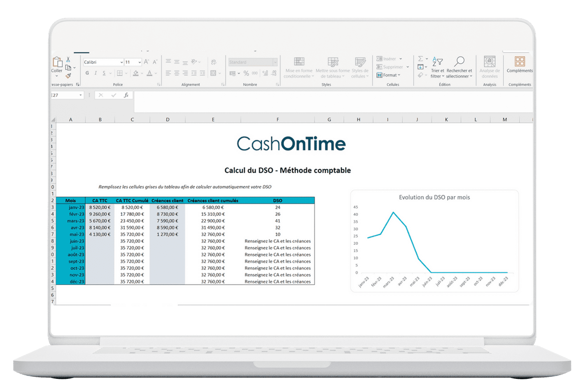Click the increase indent icon
The height and width of the screenshot is (385, 588).
[x=202, y=73]
